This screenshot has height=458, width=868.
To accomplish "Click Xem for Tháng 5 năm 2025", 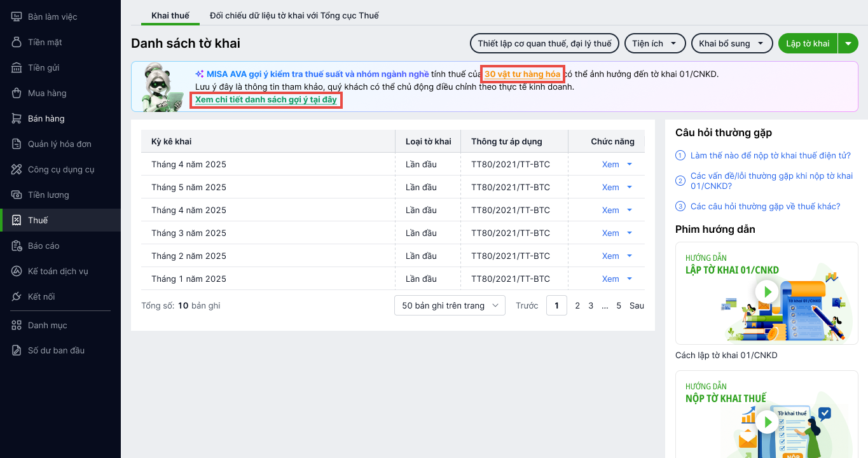I will pyautogui.click(x=610, y=187).
